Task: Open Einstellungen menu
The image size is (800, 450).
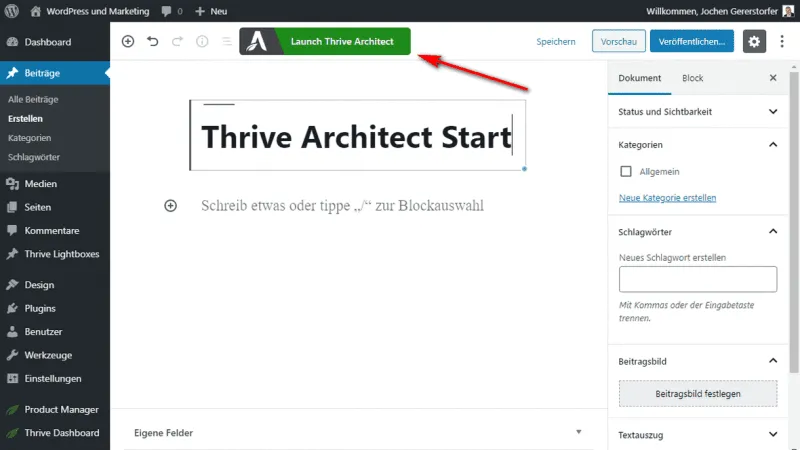Action: pyautogui.click(x=55, y=379)
